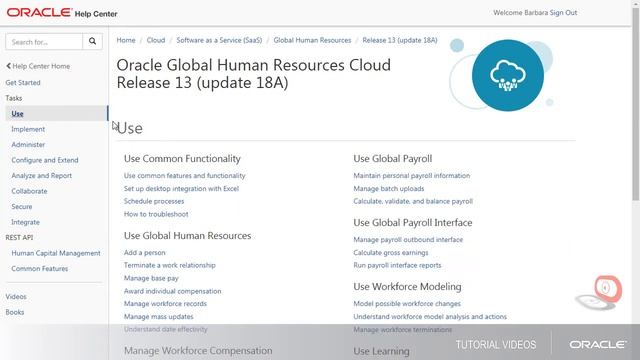Click Use Workforce Modeling heading

point(407,287)
